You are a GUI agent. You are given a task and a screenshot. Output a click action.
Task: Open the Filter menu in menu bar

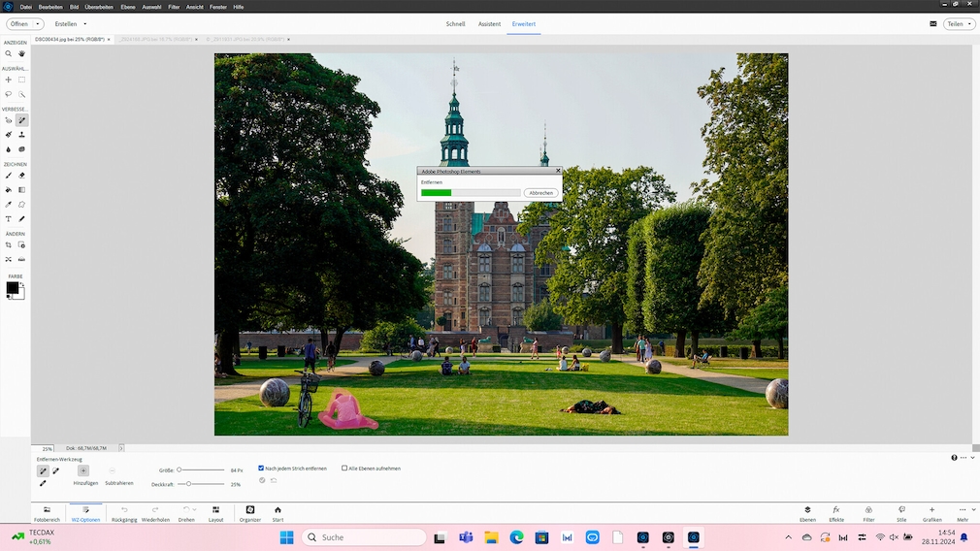[174, 7]
